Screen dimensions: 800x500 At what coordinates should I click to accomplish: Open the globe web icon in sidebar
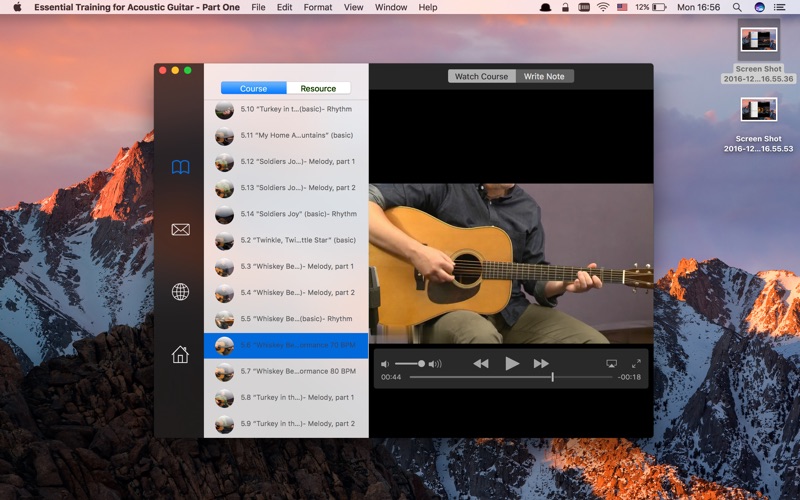(181, 292)
